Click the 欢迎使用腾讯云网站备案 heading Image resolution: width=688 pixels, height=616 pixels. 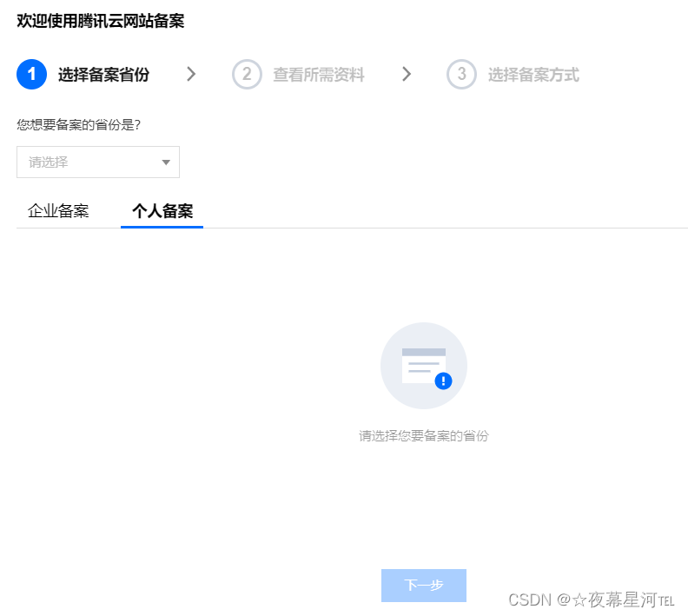[x=101, y=21]
